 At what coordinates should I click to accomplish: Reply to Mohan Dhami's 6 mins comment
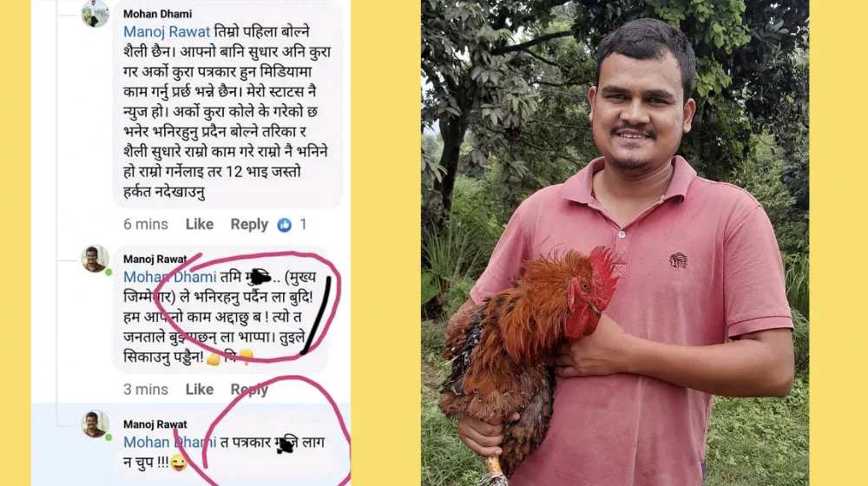click(249, 224)
